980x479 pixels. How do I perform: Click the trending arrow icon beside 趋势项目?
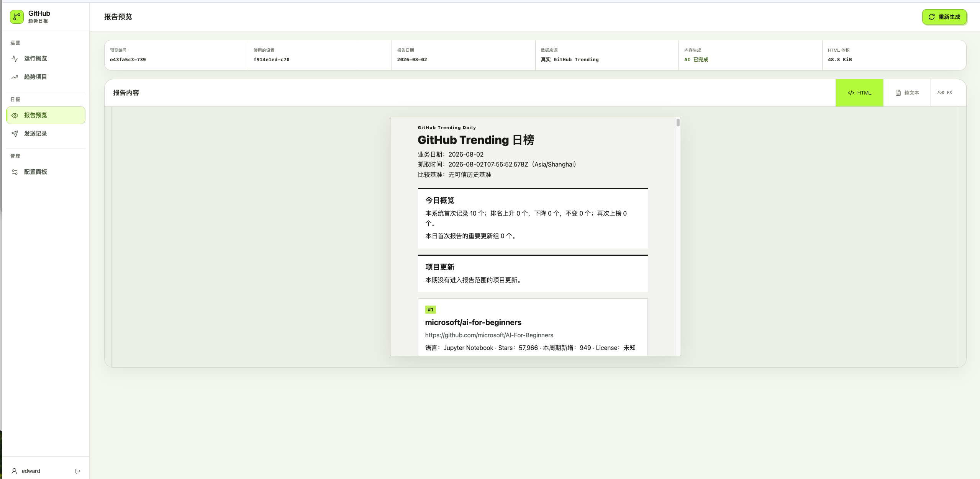coord(15,77)
